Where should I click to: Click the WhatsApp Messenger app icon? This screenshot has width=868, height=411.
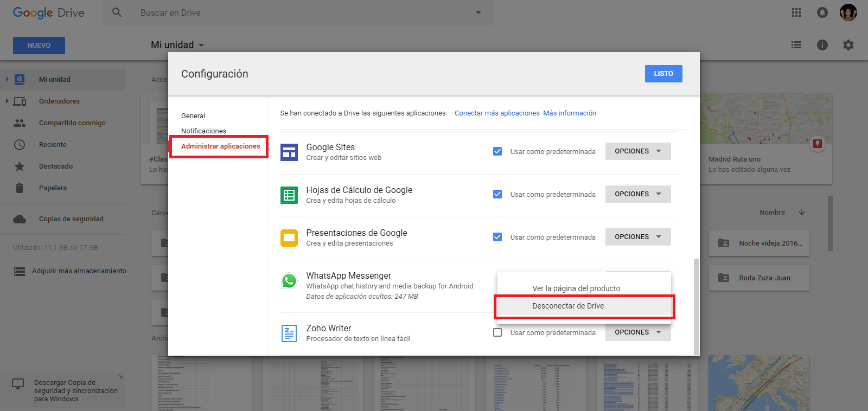(x=289, y=281)
